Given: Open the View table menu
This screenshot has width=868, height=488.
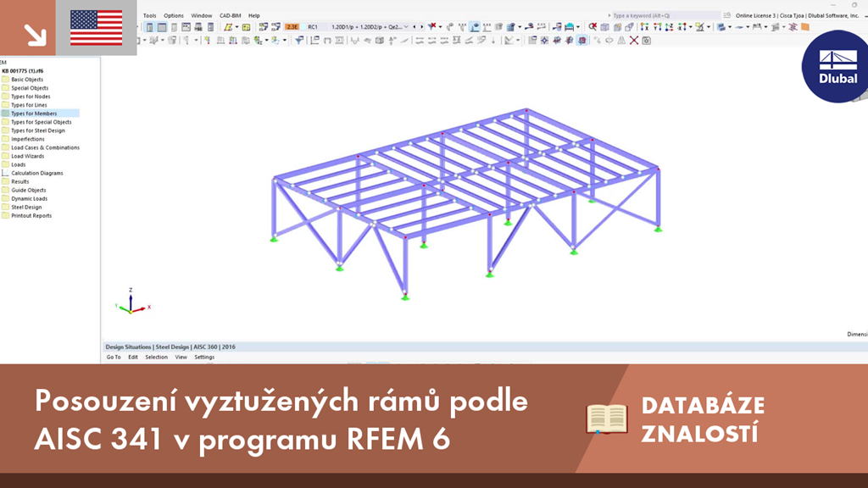Looking at the screenshot, I should click(181, 357).
